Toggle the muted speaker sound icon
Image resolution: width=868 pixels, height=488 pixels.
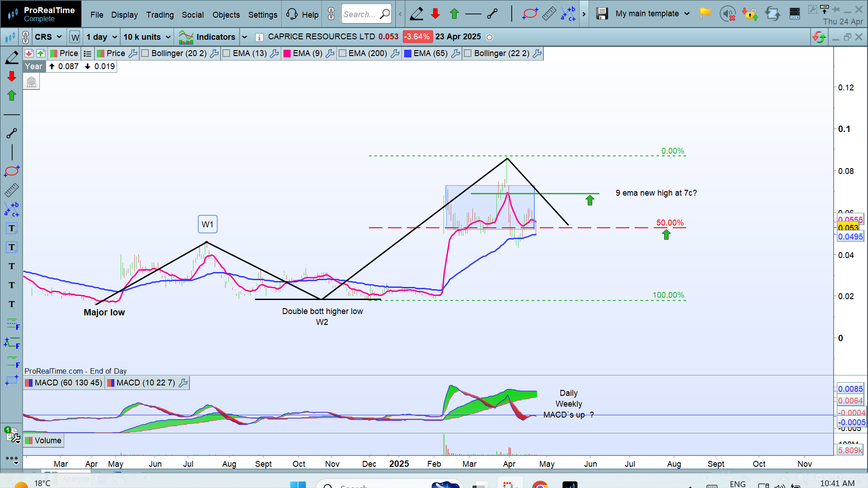coord(727,14)
